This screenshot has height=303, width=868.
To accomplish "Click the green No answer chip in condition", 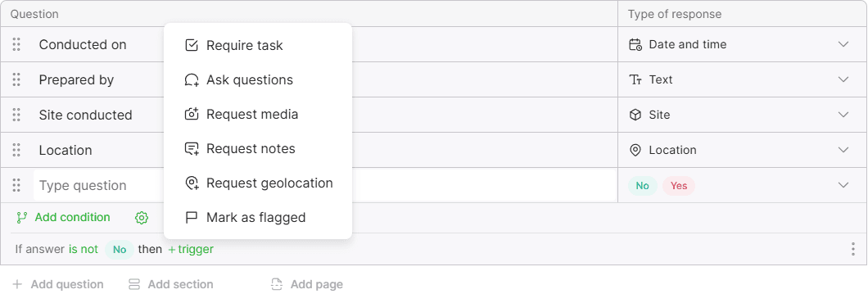I will 120,249.
